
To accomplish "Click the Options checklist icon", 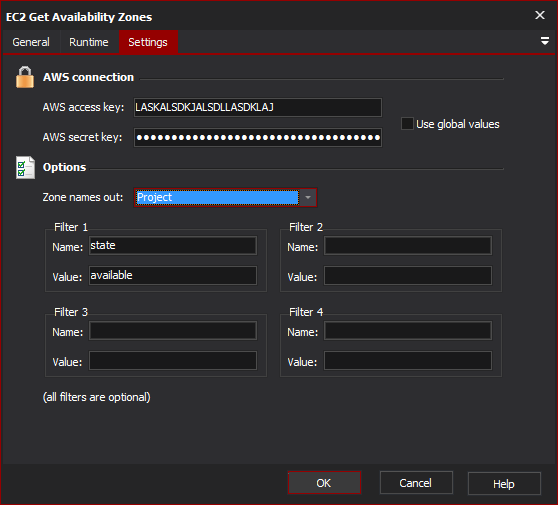I will (x=25, y=168).
